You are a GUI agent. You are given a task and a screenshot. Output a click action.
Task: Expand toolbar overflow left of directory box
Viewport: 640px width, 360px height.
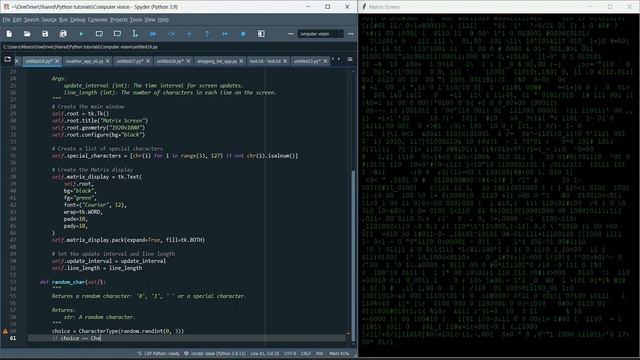click(x=291, y=34)
